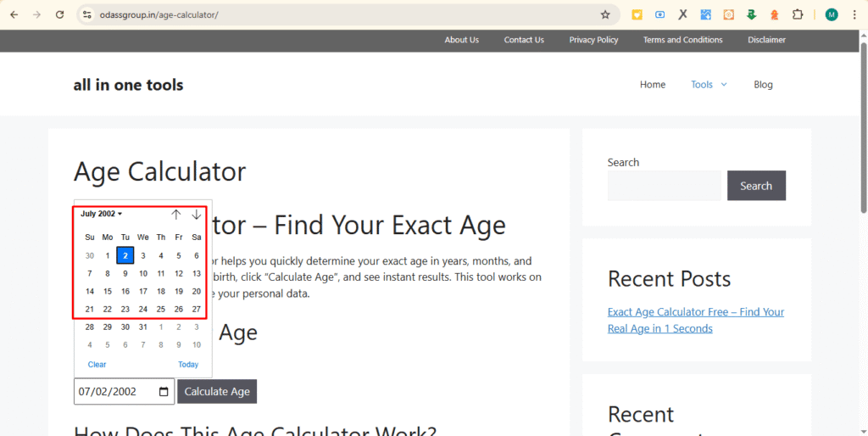
Task: Pick 28 in the July calendar
Action: click(x=90, y=327)
